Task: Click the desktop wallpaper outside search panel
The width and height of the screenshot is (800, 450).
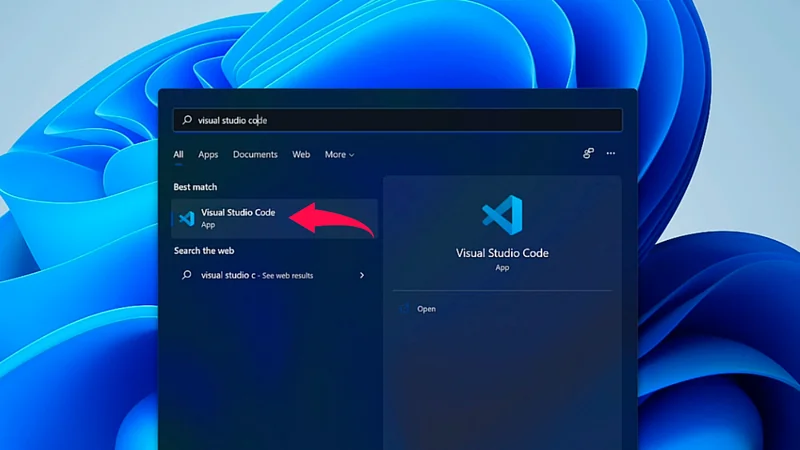Action: click(x=80, y=250)
